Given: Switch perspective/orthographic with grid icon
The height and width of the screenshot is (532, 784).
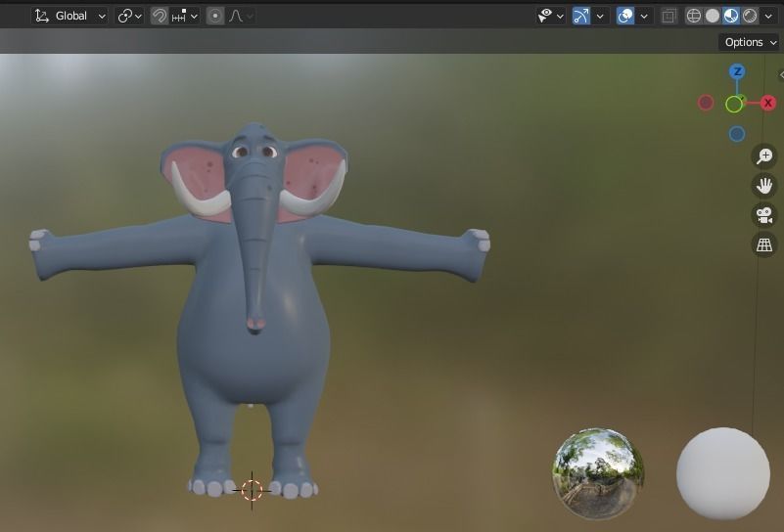Looking at the screenshot, I should click(764, 244).
